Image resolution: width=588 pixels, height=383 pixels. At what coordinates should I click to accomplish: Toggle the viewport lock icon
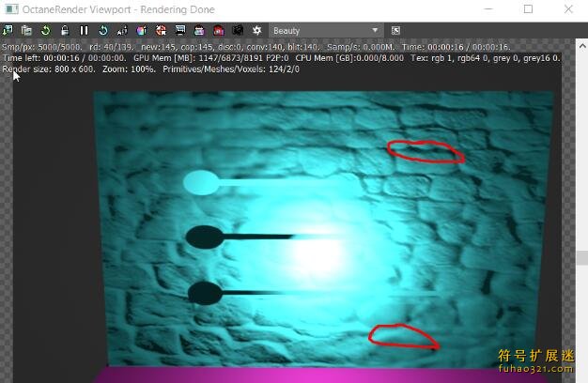[x=65, y=30]
